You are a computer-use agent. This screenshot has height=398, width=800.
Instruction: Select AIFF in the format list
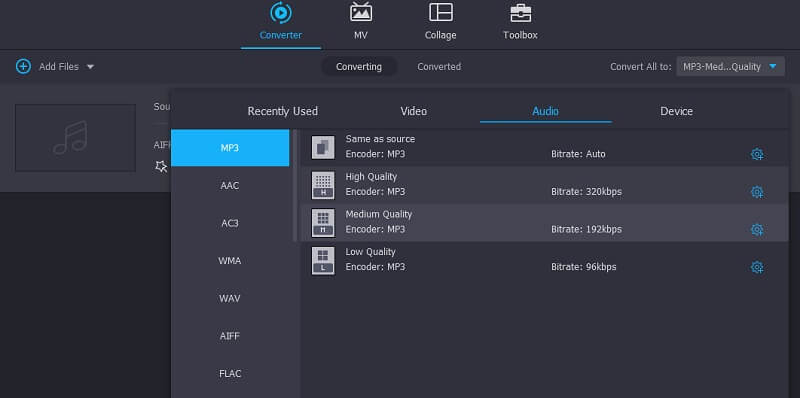pos(230,336)
